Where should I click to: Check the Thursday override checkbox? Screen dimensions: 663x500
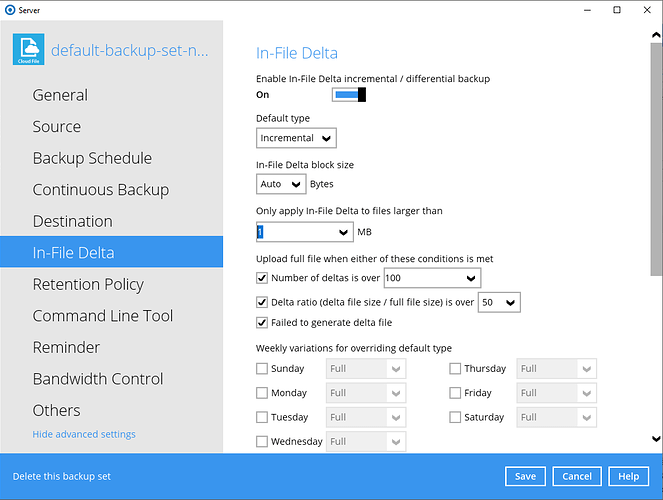456,369
